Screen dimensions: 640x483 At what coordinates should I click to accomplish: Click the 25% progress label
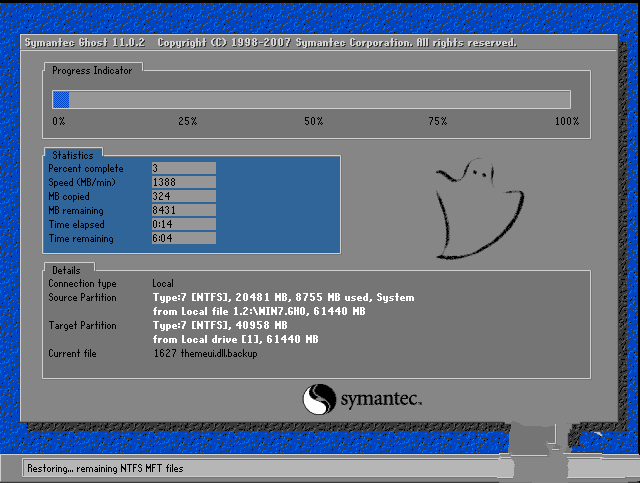(187, 121)
